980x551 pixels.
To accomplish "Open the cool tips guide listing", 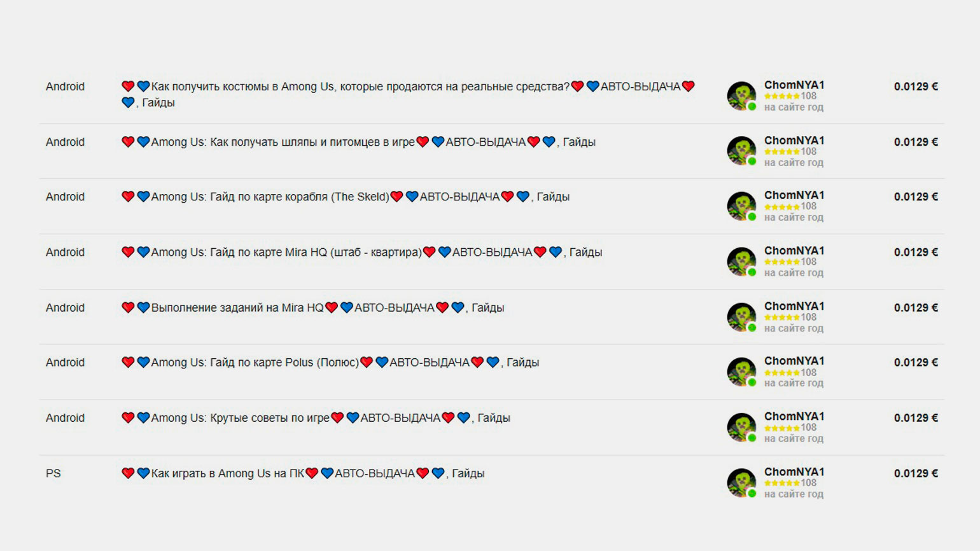I will point(316,417).
